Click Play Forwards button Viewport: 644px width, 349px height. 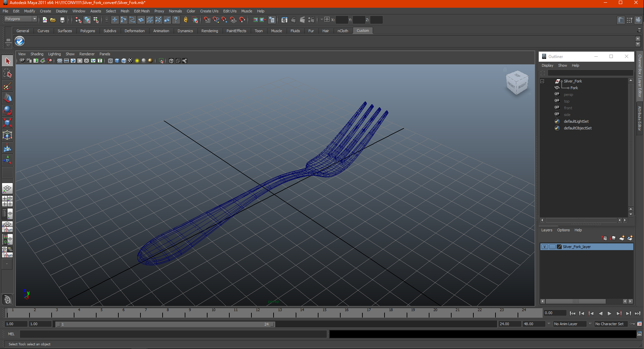(x=609, y=313)
